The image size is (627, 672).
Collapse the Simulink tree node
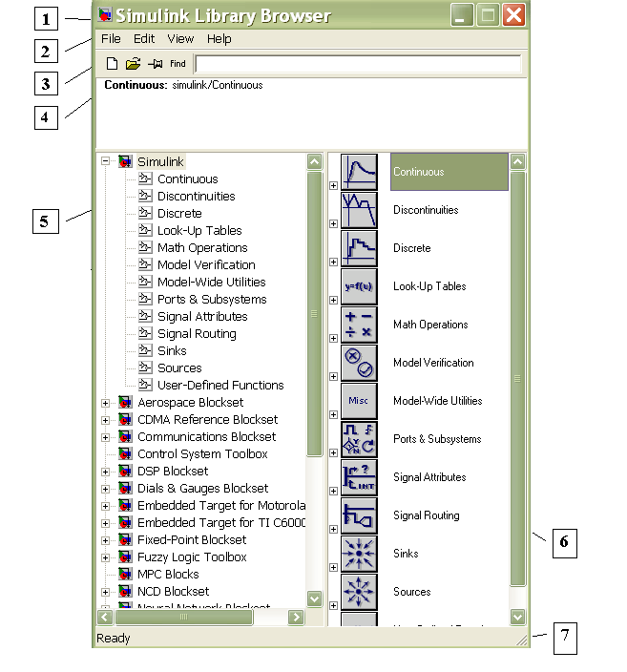click(105, 161)
